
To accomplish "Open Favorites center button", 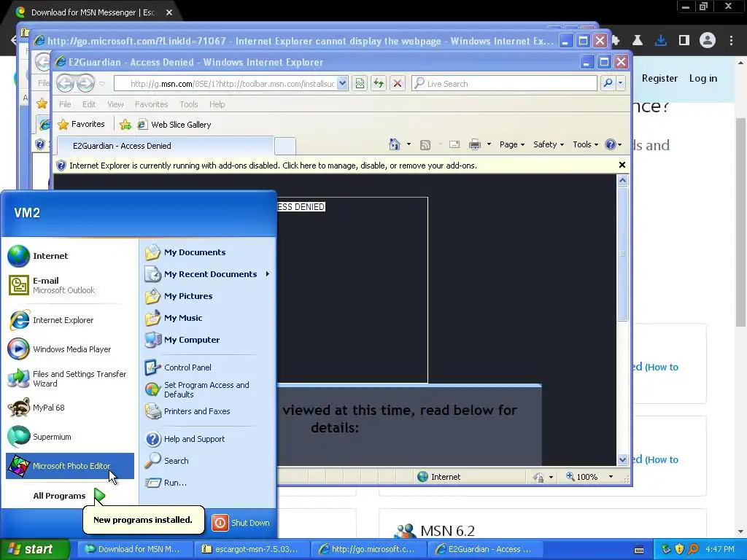I will pos(81,124).
